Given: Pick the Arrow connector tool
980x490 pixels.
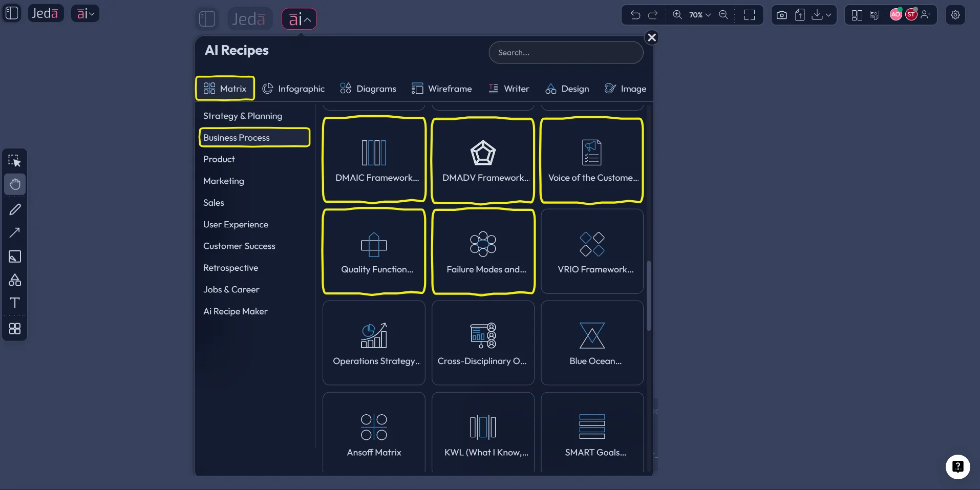Looking at the screenshot, I should point(15,233).
